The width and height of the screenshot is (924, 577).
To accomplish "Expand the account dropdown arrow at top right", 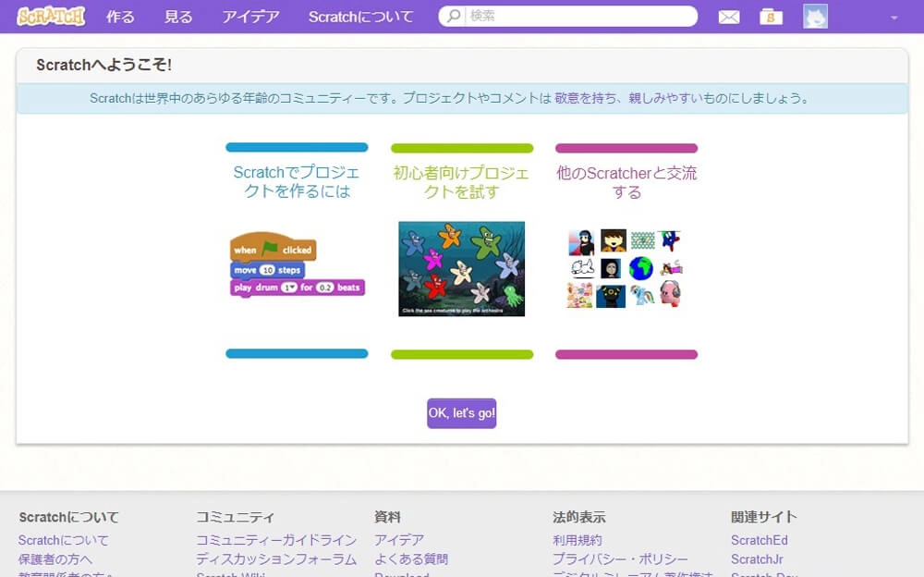I will pyautogui.click(x=894, y=18).
